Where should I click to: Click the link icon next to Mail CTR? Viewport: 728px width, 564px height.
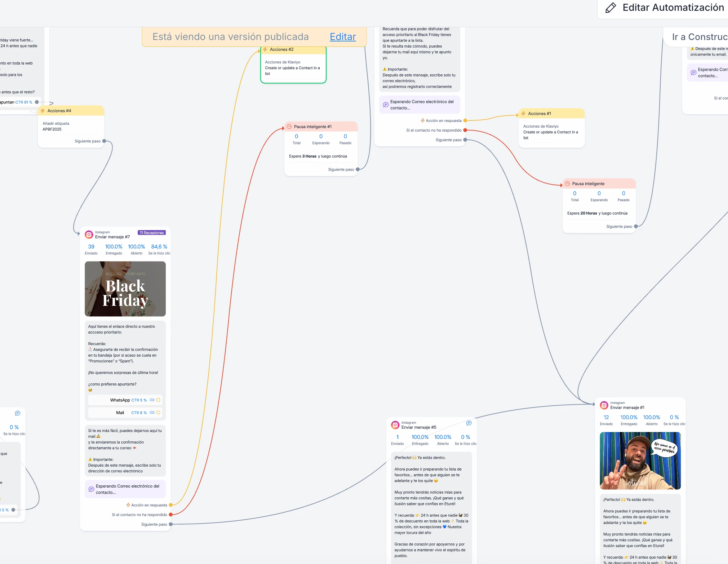152,413
